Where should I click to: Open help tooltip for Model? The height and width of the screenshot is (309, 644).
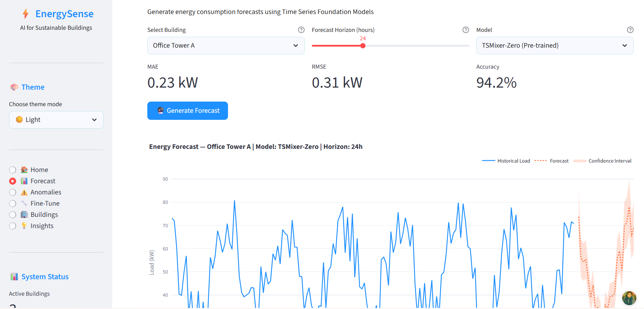coord(630,30)
